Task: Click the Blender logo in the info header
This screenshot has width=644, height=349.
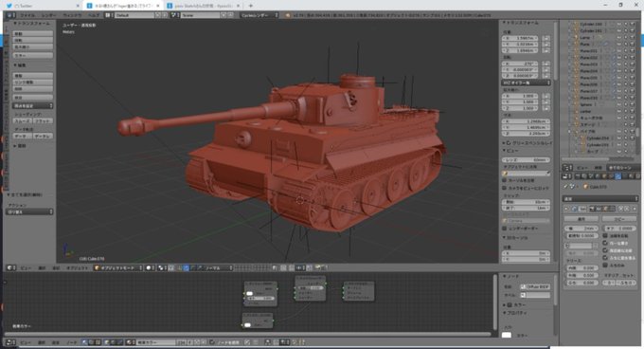Action: (x=288, y=15)
